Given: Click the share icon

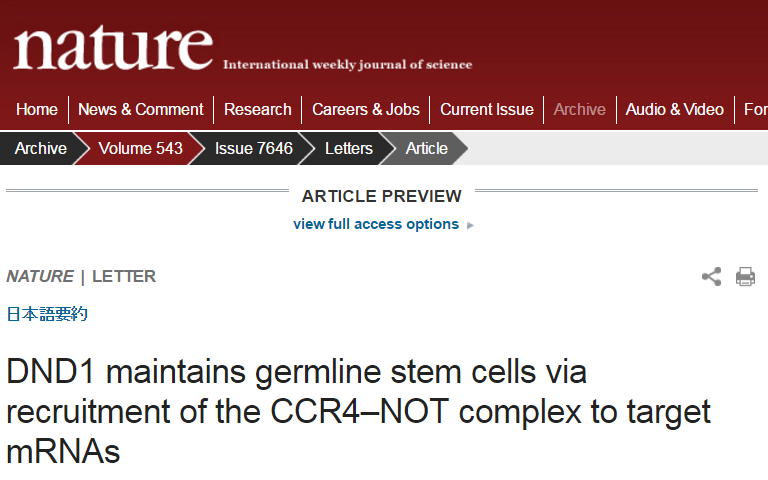Looking at the screenshot, I should [711, 277].
